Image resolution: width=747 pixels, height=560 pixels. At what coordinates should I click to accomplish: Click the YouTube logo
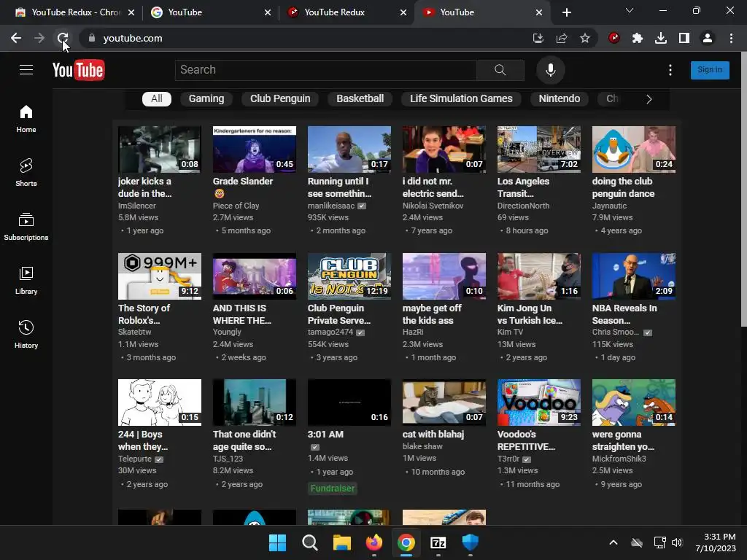click(x=79, y=71)
